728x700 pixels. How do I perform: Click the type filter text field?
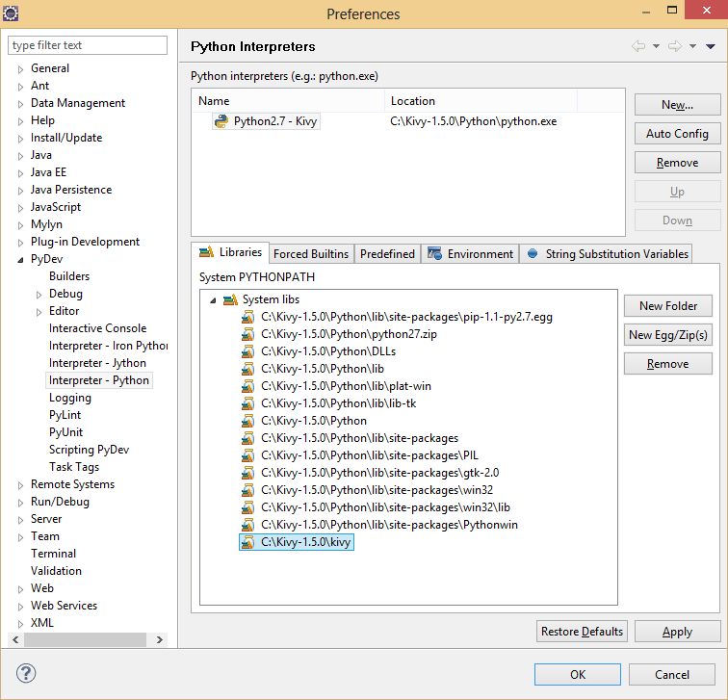[x=88, y=45]
